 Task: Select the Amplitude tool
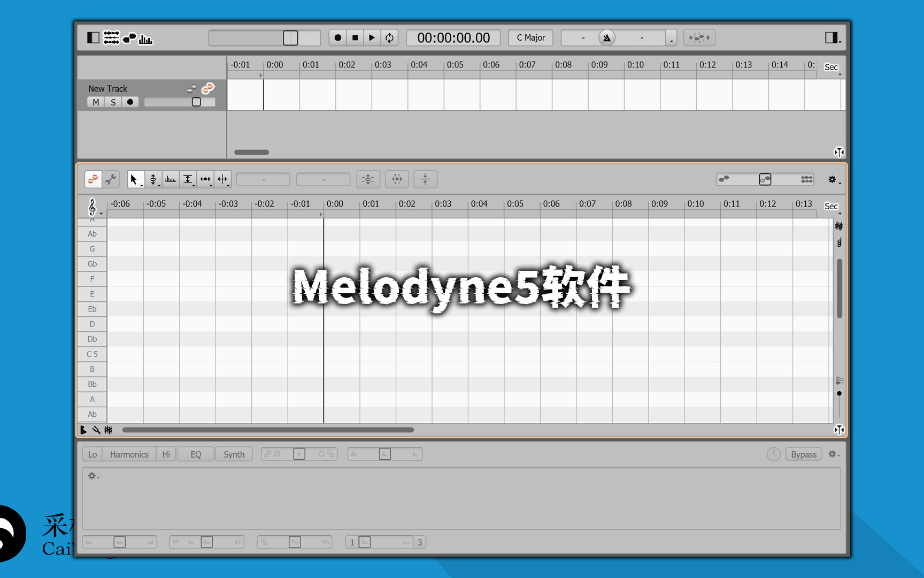pos(188,179)
